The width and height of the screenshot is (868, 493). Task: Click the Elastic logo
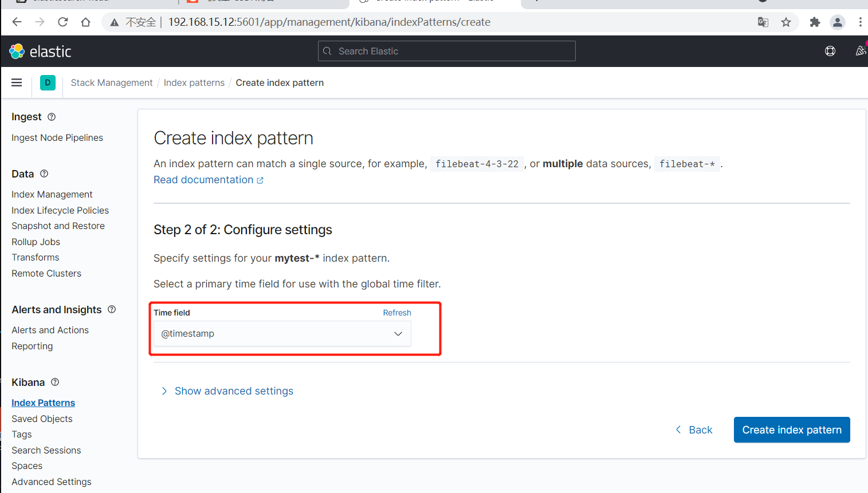pos(40,52)
